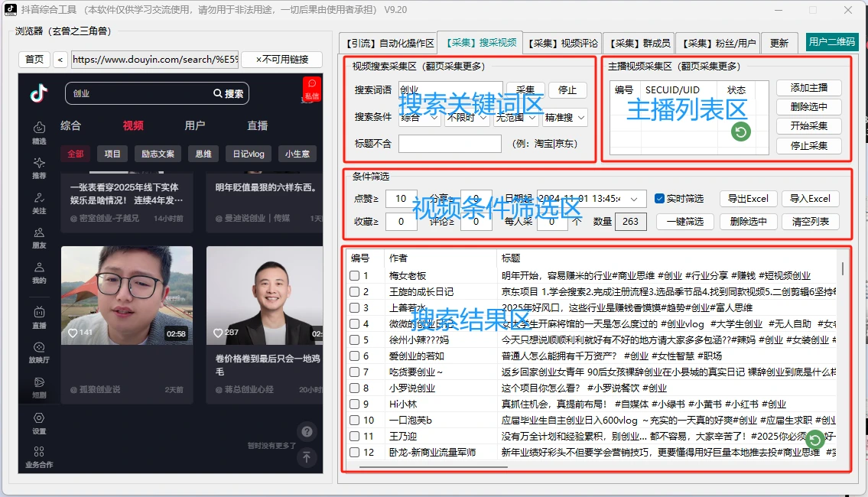
Task: Open the 精选 sidebar icon
Action: 39,128
